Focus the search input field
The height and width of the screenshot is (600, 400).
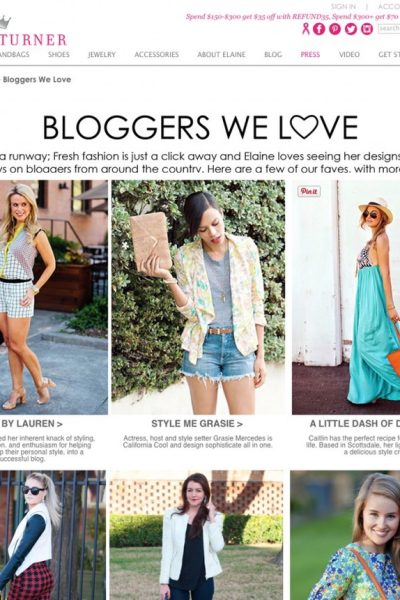coord(389,28)
